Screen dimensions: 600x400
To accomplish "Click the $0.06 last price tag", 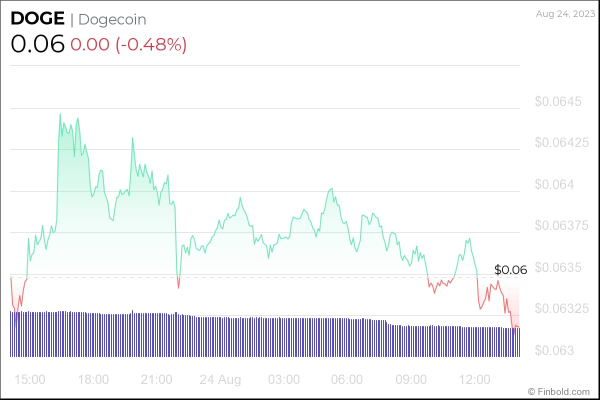I will [x=510, y=270].
